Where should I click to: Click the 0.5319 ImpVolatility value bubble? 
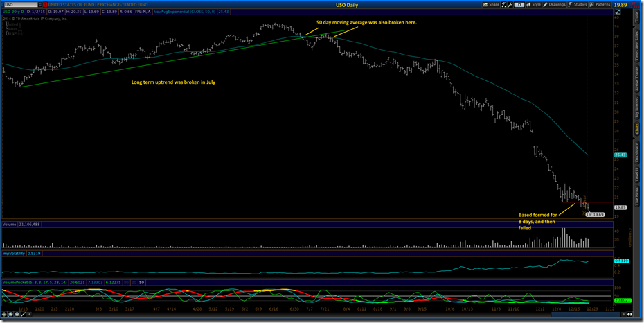[620, 261]
